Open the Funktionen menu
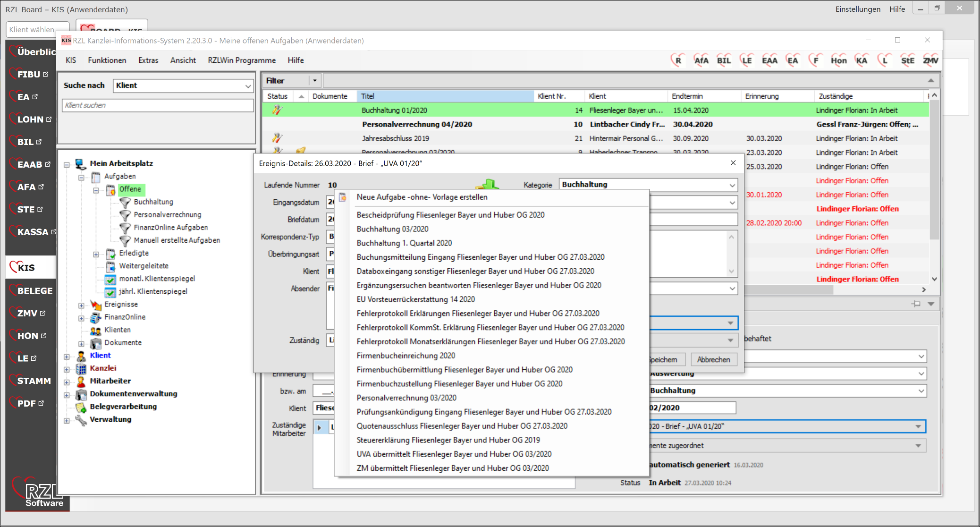This screenshot has height=527, width=980. tap(107, 60)
